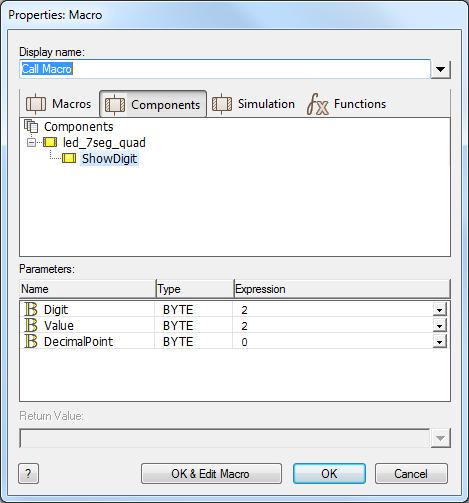
Task: Click the DecimalPoint parameter byte icon
Action: point(31,341)
